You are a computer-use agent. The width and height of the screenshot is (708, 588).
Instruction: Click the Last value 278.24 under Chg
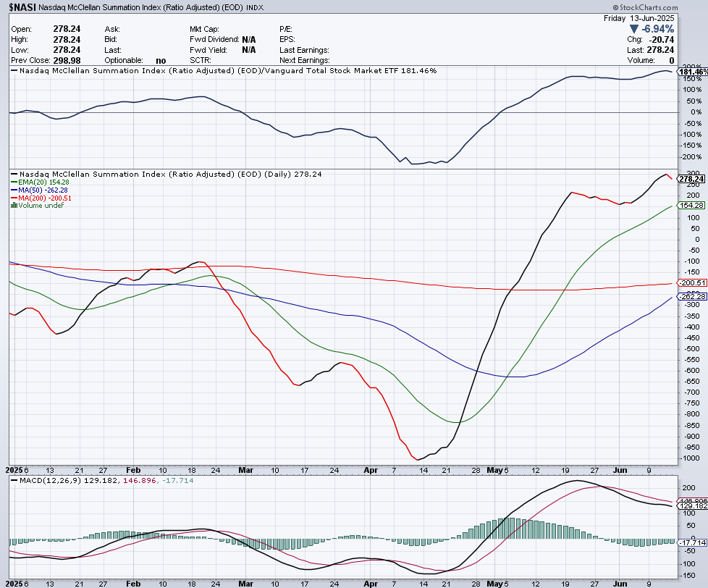click(x=659, y=50)
